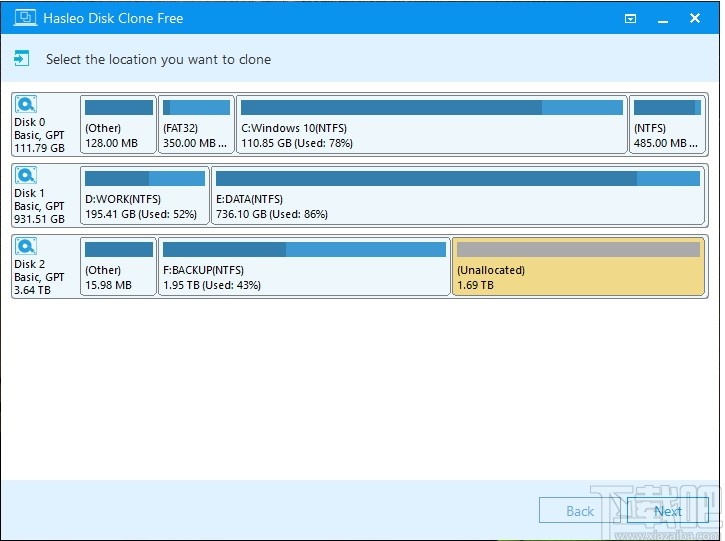Click the Disk 1 931.51 GB label
Image resolution: width=725 pixels, height=541 pixels.
[x=39, y=219]
